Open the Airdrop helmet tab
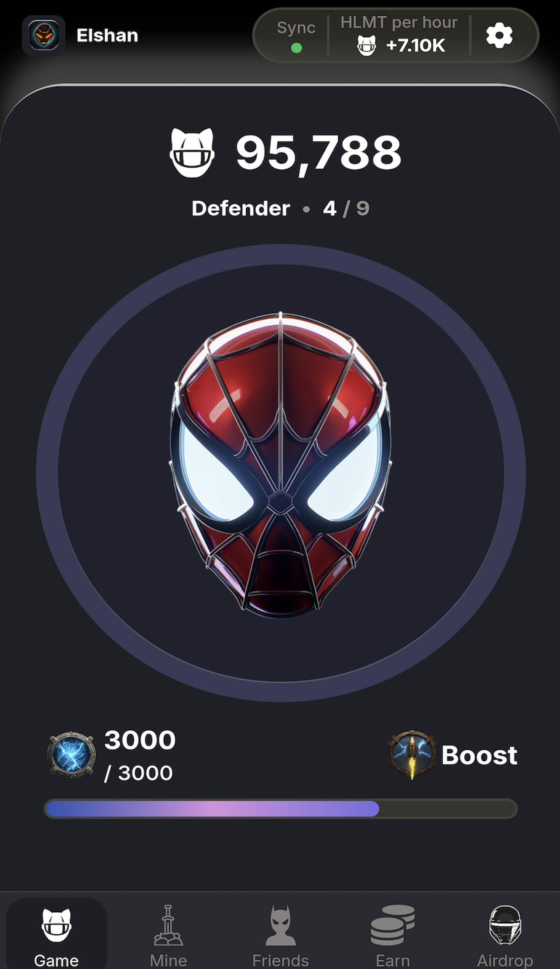560x969 pixels. point(505,935)
